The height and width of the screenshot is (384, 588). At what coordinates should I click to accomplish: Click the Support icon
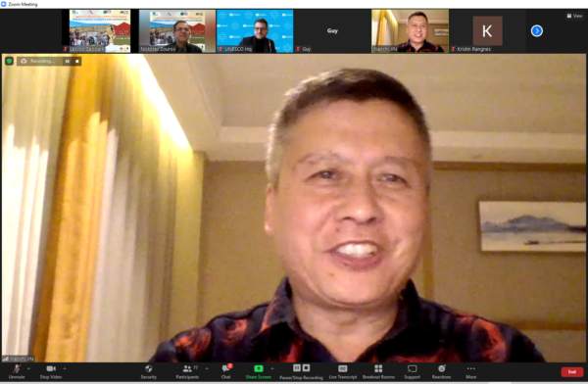point(413,371)
